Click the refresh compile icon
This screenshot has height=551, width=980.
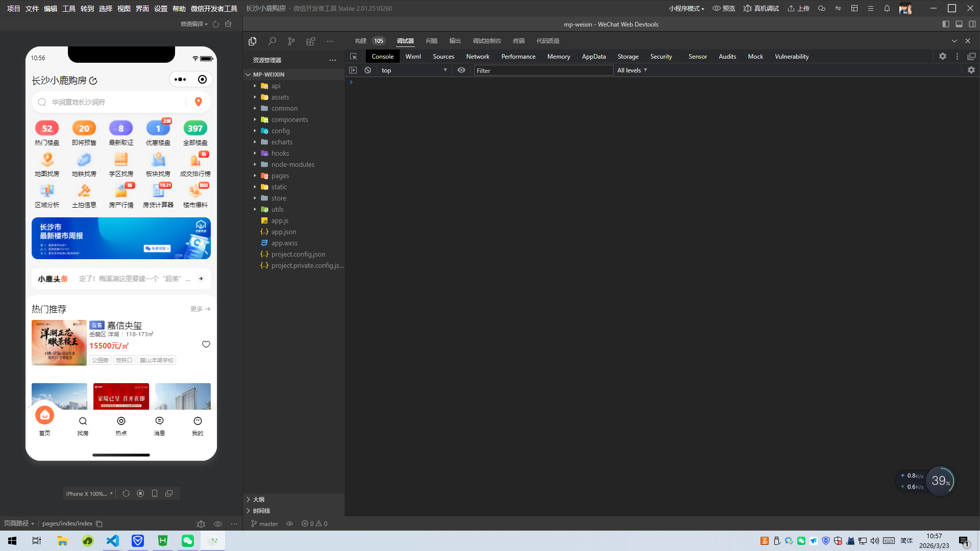pyautogui.click(x=216, y=24)
